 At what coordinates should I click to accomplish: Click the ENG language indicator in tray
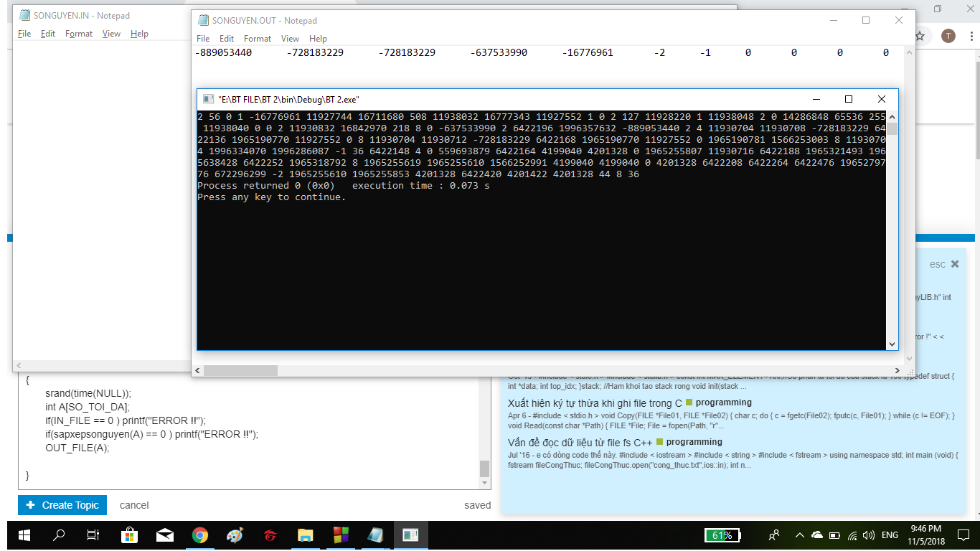click(890, 535)
